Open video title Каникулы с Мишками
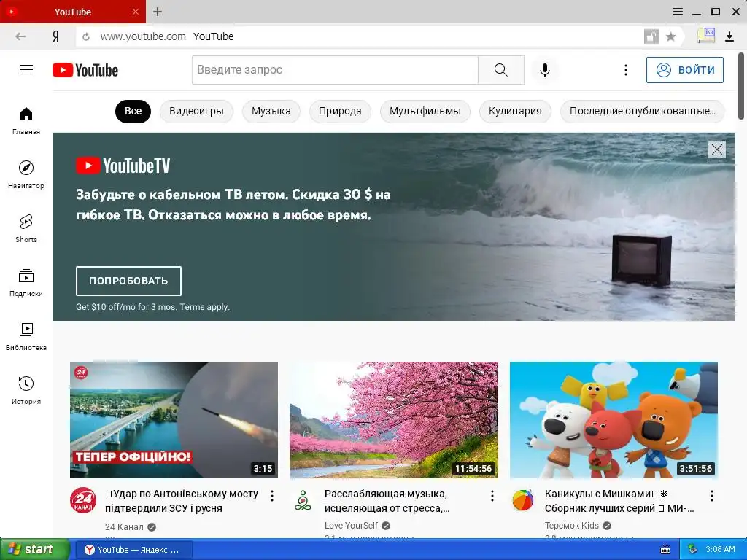747x560 pixels. tap(619, 501)
